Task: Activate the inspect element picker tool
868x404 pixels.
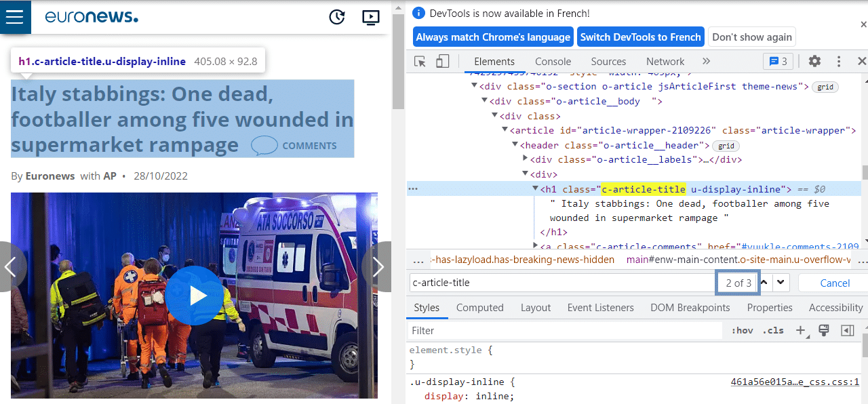Action: (x=420, y=62)
